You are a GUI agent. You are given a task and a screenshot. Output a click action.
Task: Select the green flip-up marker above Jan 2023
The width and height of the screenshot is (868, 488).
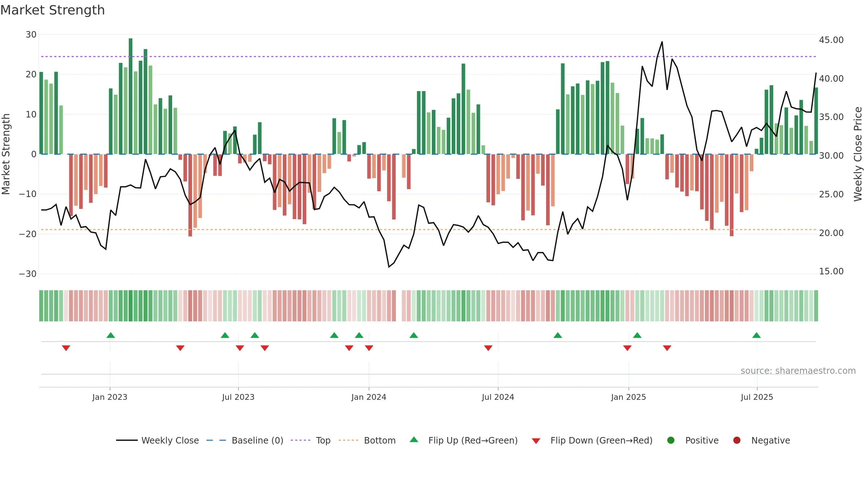pyautogui.click(x=111, y=335)
